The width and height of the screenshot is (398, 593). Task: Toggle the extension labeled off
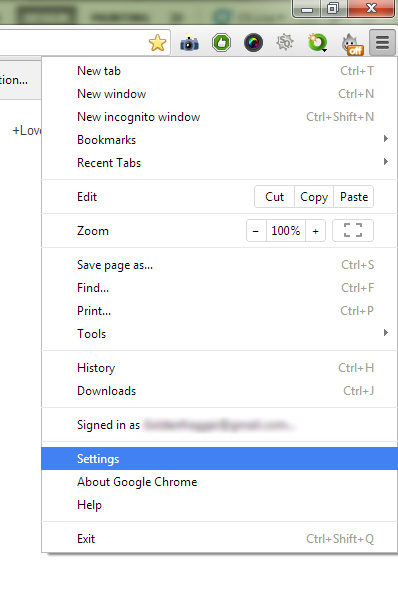coord(352,44)
